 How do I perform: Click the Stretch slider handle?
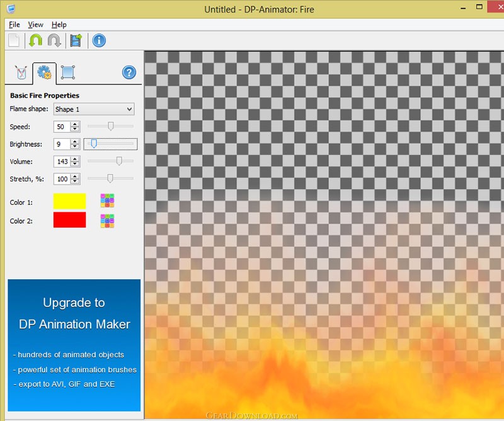coord(110,178)
